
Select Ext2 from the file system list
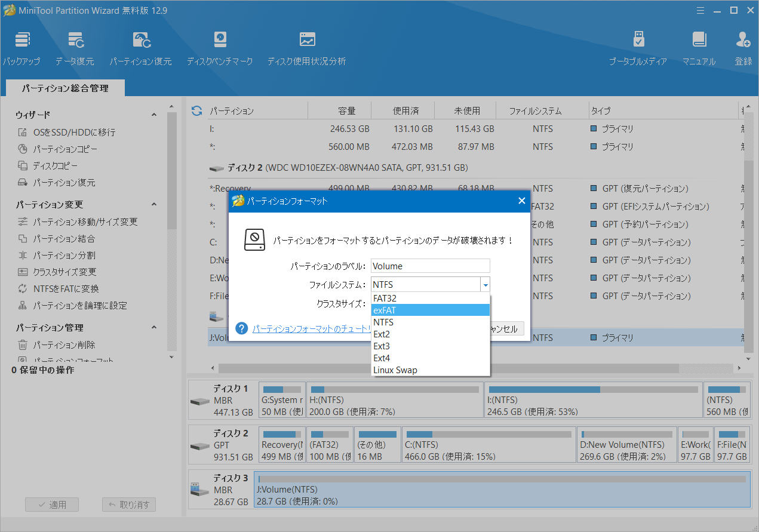coord(431,334)
